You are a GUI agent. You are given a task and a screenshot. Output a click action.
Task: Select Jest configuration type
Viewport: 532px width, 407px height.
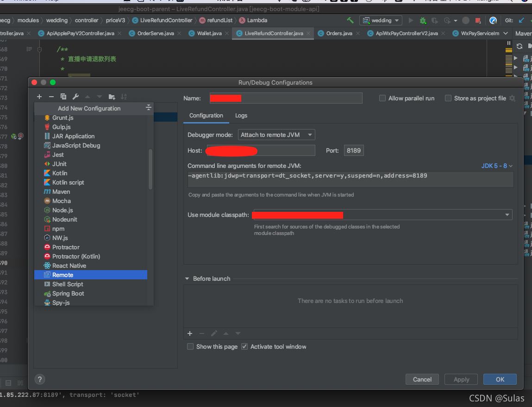[91, 154]
